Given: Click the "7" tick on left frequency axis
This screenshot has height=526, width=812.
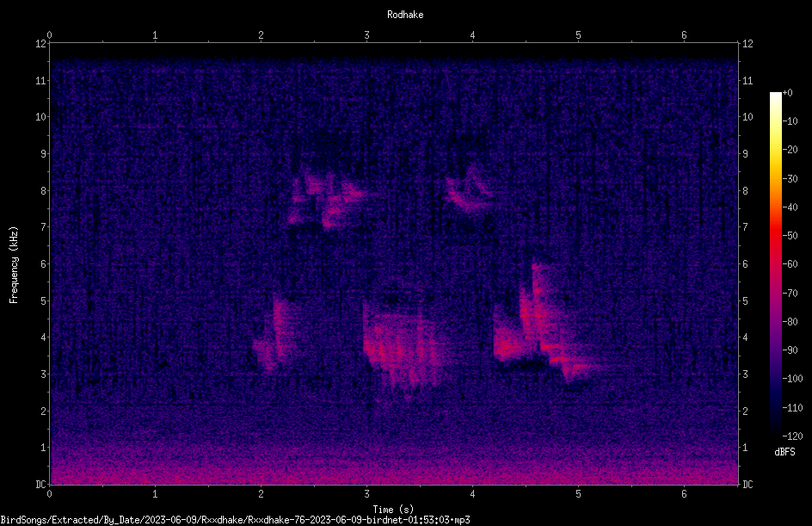Looking at the screenshot, I should pyautogui.click(x=43, y=227).
